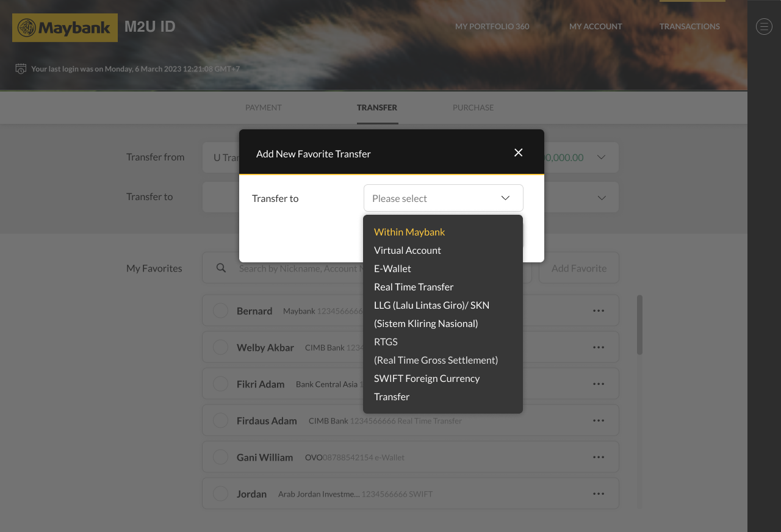The image size is (781, 532).
Task: Collapse the 'Please select' dropdown in dialog
Action: tap(505, 198)
